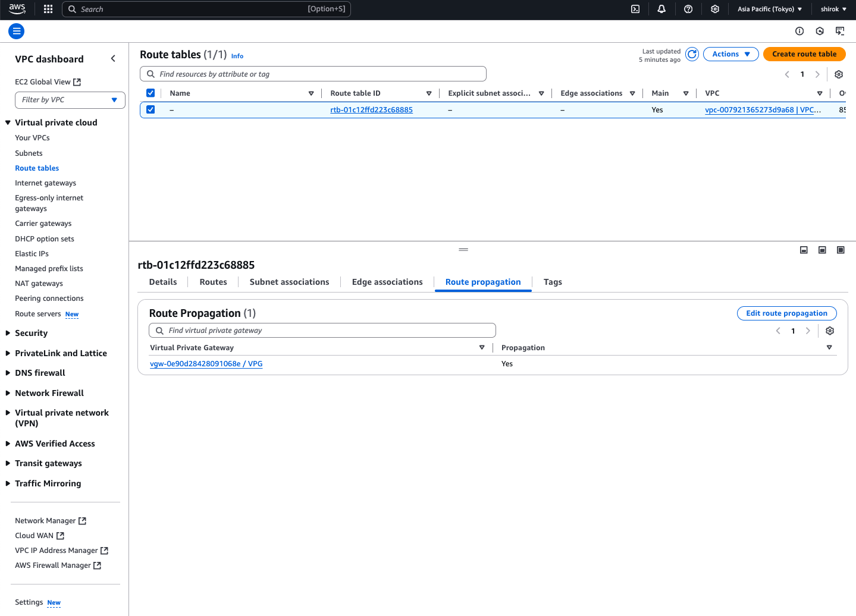Set the split panel to its smallest size icon
This screenshot has width=856, height=616.
804,250
